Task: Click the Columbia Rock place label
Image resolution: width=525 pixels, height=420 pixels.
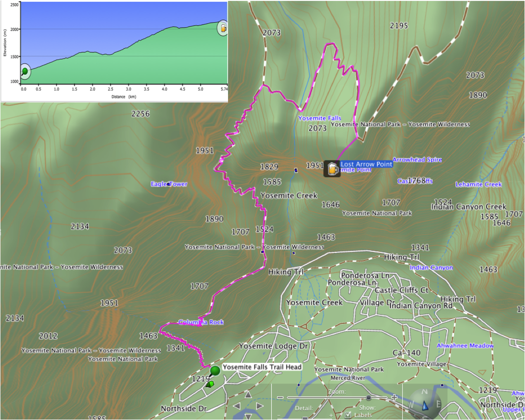Action: click(x=201, y=322)
